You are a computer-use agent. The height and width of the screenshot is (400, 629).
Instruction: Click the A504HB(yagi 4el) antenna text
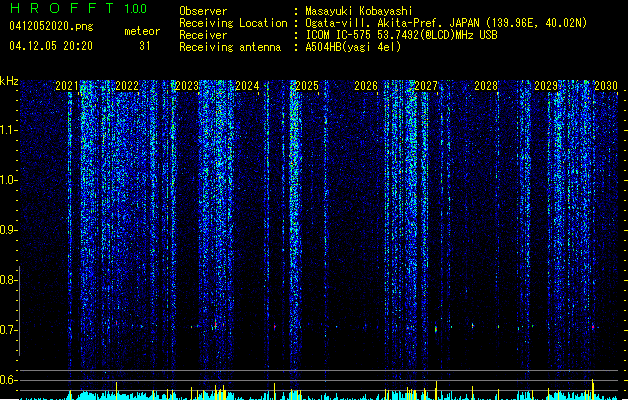click(x=353, y=47)
